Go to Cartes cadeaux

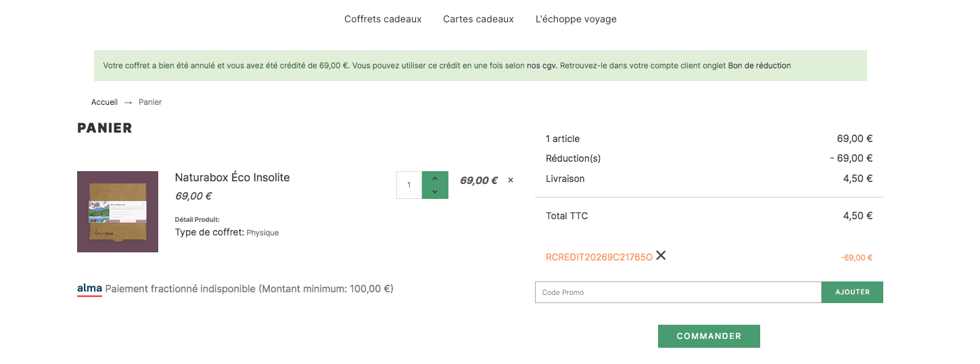tap(478, 19)
